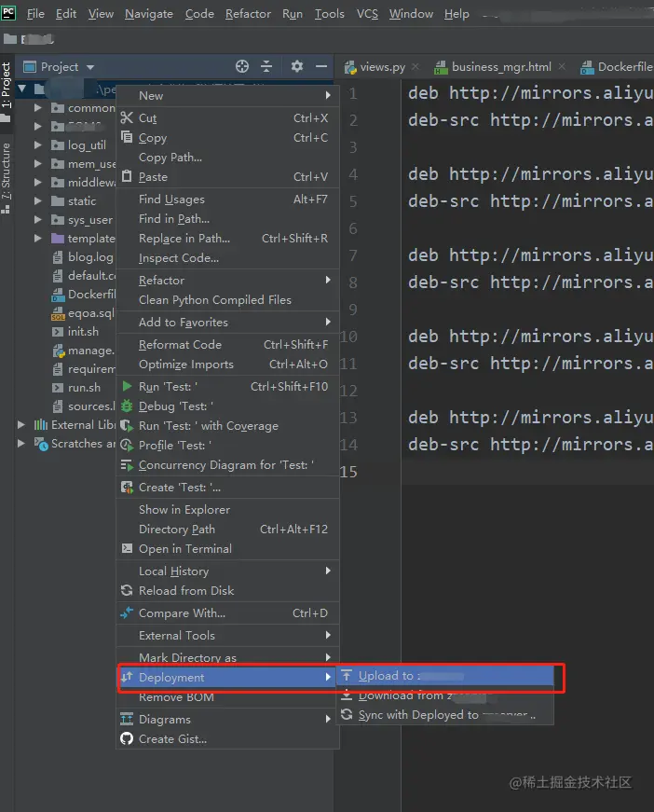Choose Remove BOM
654x812 pixels.
click(x=227, y=697)
